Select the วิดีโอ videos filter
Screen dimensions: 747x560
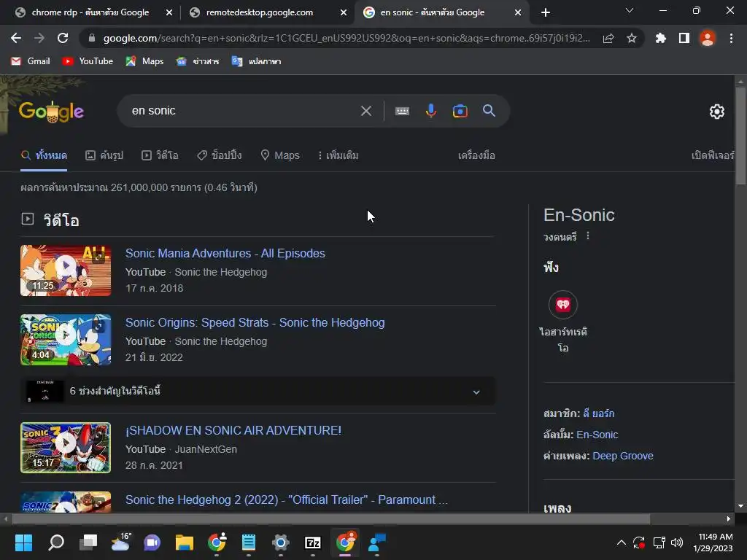point(160,155)
